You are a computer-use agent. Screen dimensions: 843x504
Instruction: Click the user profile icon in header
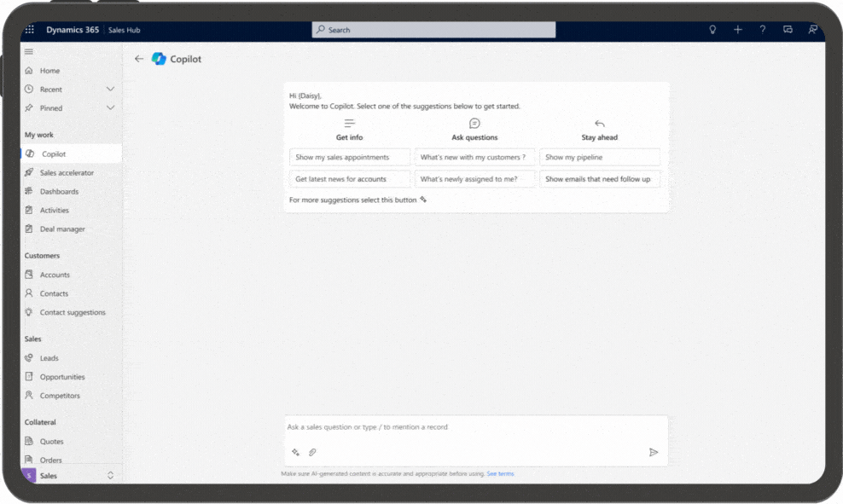click(812, 30)
